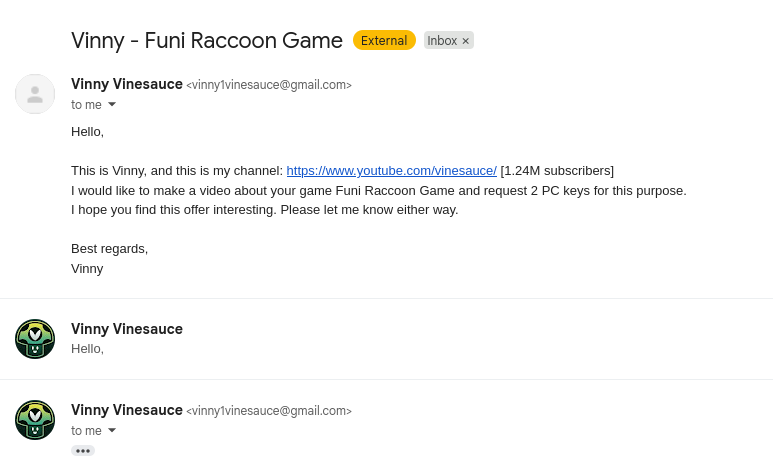The image size is (773, 471).
Task: Click the sender email address in last message
Action: click(269, 411)
